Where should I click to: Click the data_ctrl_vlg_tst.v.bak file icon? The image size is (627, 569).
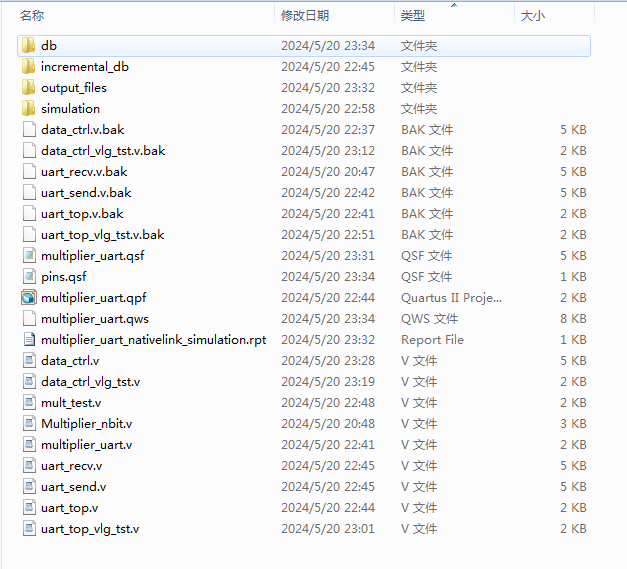pyautogui.click(x=29, y=150)
